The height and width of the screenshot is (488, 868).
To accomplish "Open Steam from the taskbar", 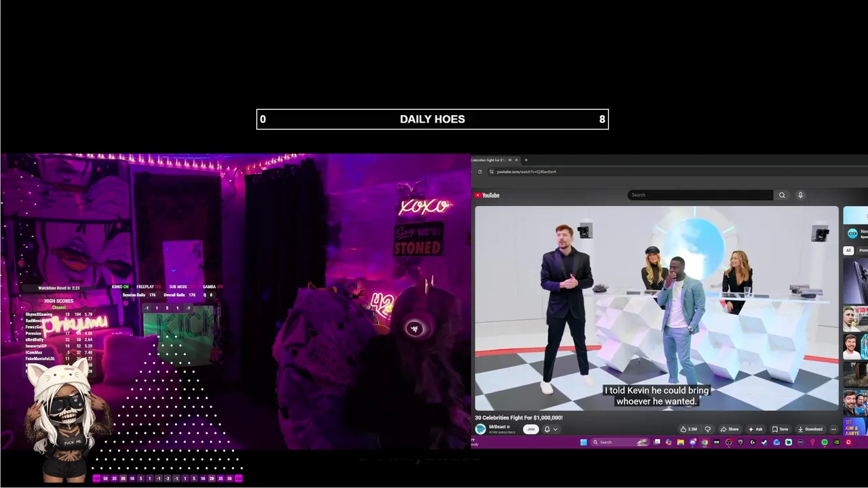I will click(x=764, y=442).
